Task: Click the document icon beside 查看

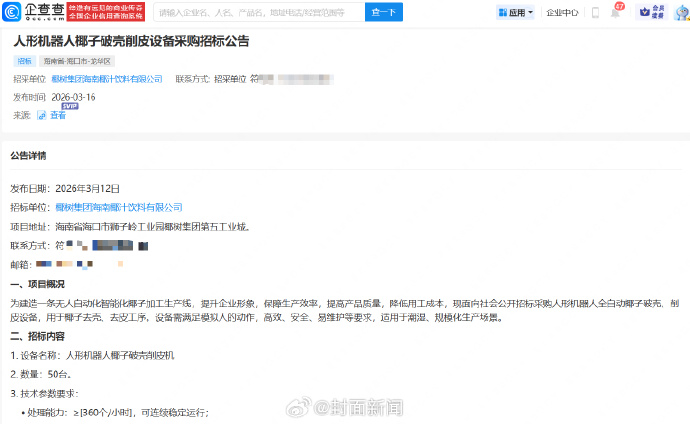Action: pyautogui.click(x=41, y=115)
